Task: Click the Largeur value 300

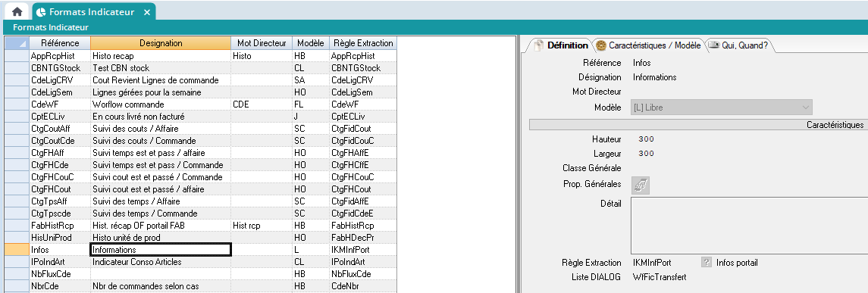Action: click(x=646, y=154)
